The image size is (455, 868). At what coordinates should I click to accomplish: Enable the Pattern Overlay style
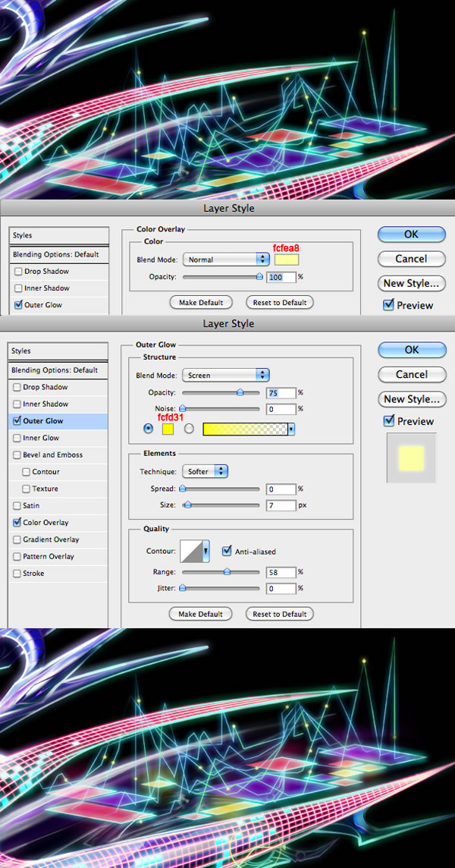pyautogui.click(x=17, y=556)
